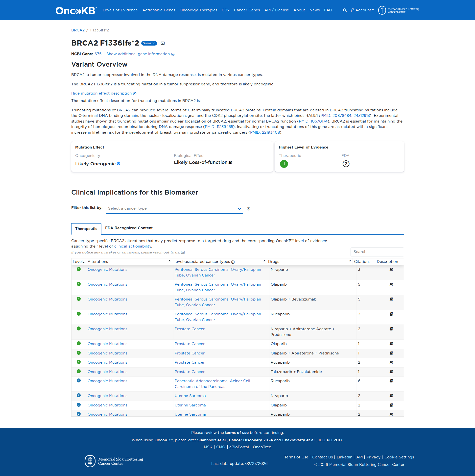Screen dimensions: 475x476
Task: Open PMID 10570174 reference link
Action: (x=313, y=121)
